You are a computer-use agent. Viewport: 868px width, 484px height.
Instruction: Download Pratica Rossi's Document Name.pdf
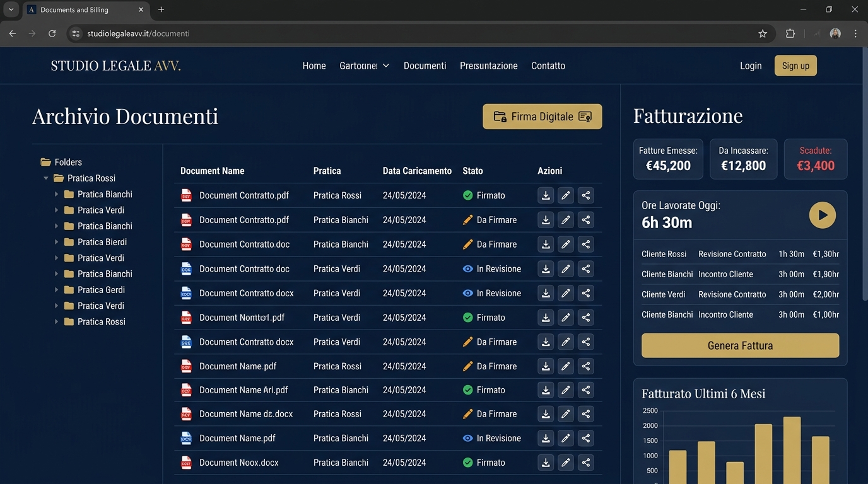pyautogui.click(x=546, y=366)
